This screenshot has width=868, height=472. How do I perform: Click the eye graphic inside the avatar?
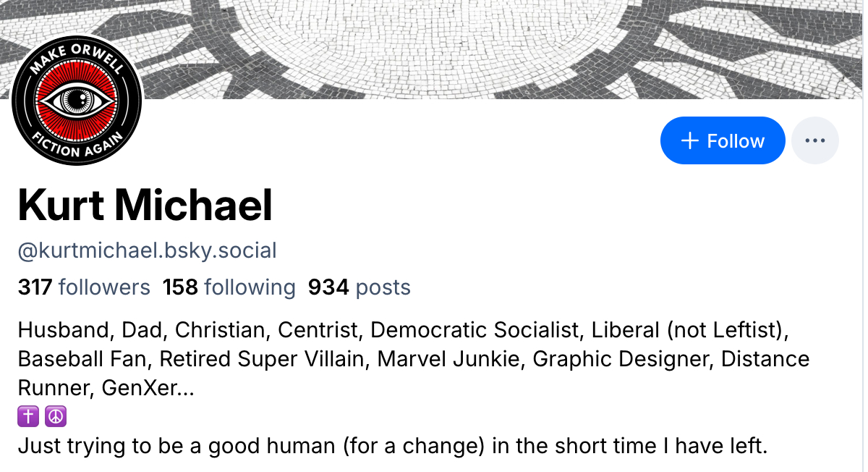[77, 98]
